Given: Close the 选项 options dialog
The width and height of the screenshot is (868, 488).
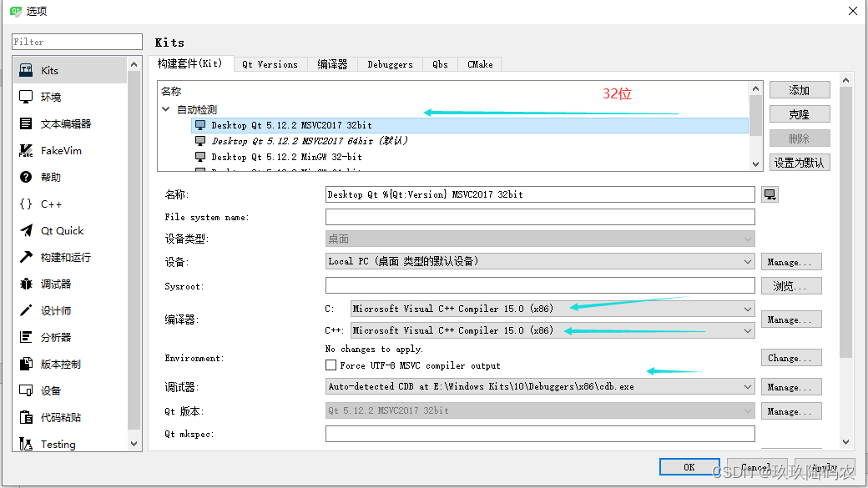Looking at the screenshot, I should [x=853, y=11].
